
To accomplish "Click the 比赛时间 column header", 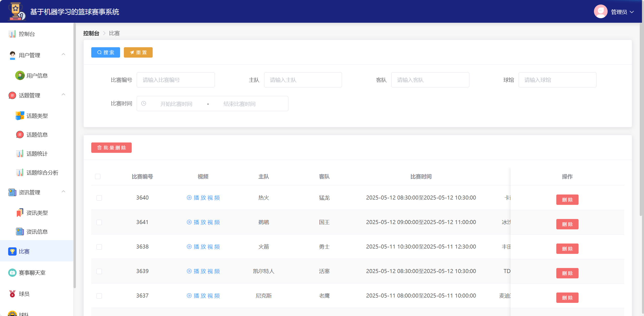I will coord(421,177).
